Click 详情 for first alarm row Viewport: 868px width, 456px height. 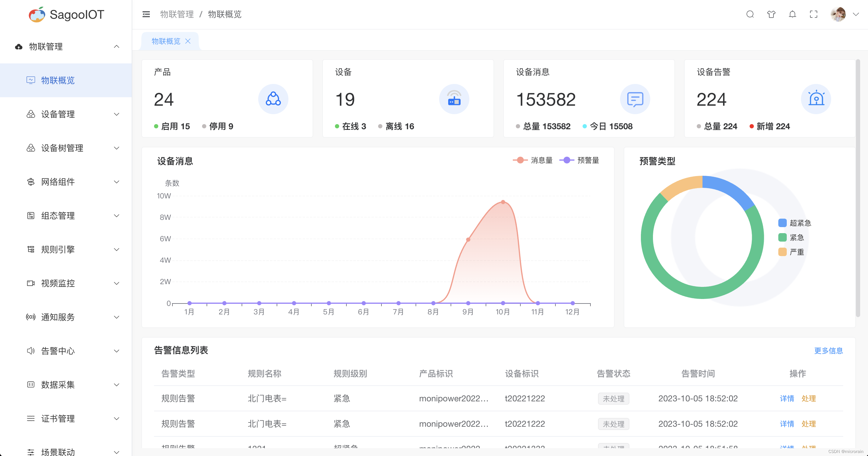coord(787,398)
